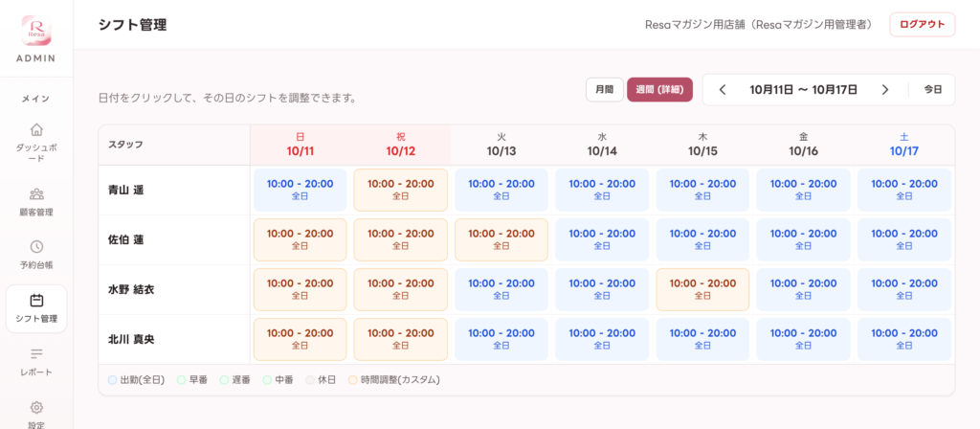Click the 10月11日 〜 10月17日 date range
The height and width of the screenshot is (429, 980).
pos(803,89)
